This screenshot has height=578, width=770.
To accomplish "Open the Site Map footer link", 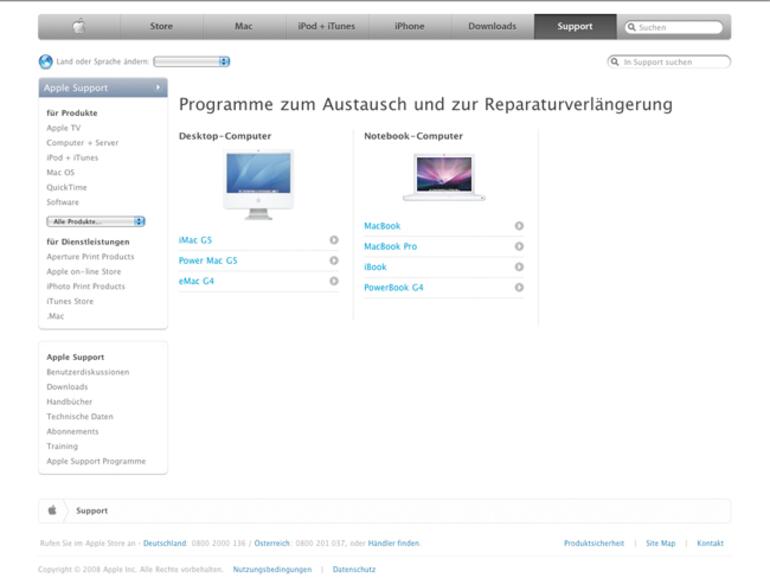I will pos(660,543).
